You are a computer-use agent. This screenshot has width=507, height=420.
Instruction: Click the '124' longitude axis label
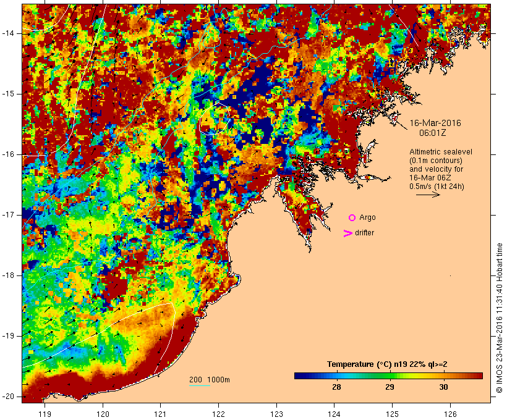point(334,414)
